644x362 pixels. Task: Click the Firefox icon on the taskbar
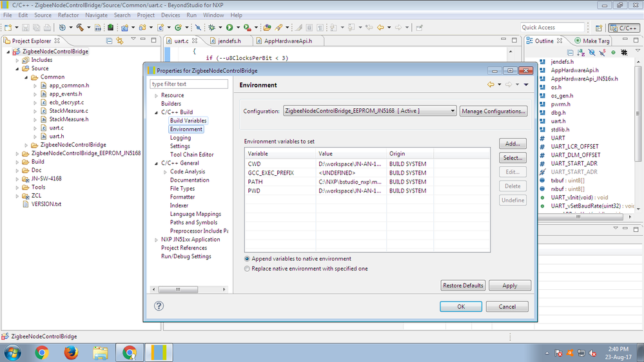(x=71, y=352)
